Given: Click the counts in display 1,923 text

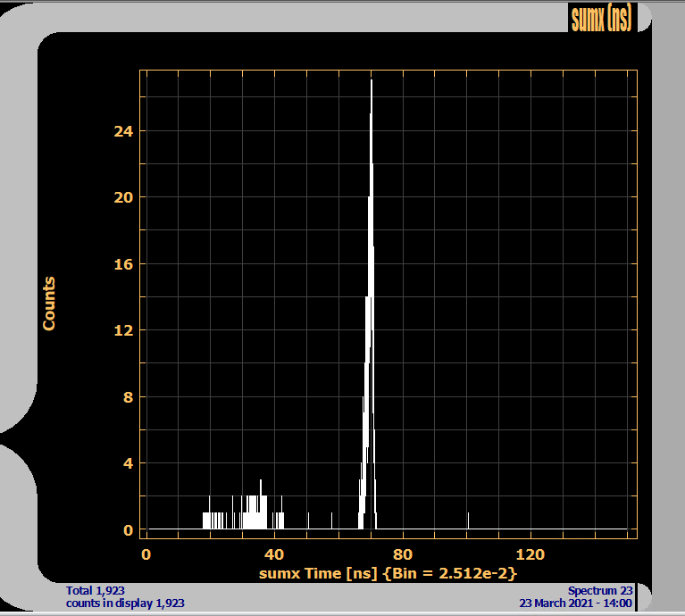Looking at the screenshot, I should pyautogui.click(x=125, y=603).
